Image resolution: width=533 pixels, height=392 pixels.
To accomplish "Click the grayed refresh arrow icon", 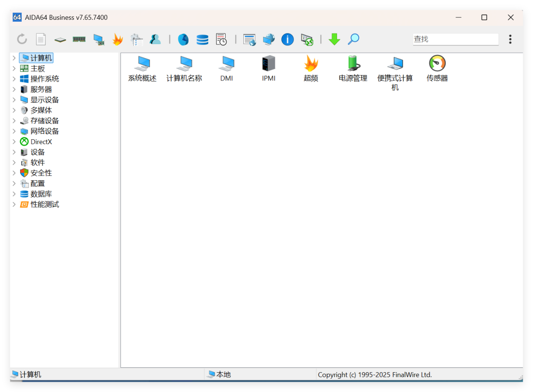I will [22, 39].
